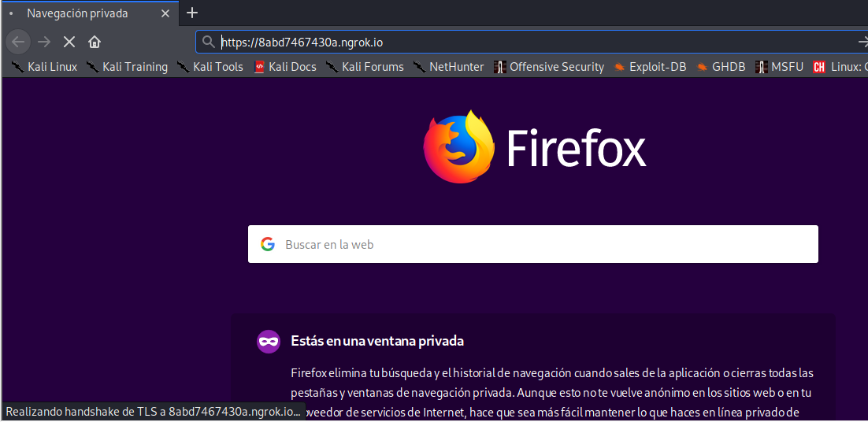The height and width of the screenshot is (422, 868).
Task: Open the home page via house icon
Action: pyautogui.click(x=95, y=42)
